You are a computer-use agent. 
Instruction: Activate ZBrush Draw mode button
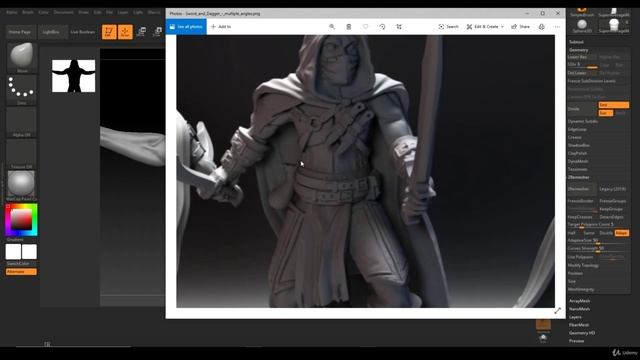click(x=125, y=32)
